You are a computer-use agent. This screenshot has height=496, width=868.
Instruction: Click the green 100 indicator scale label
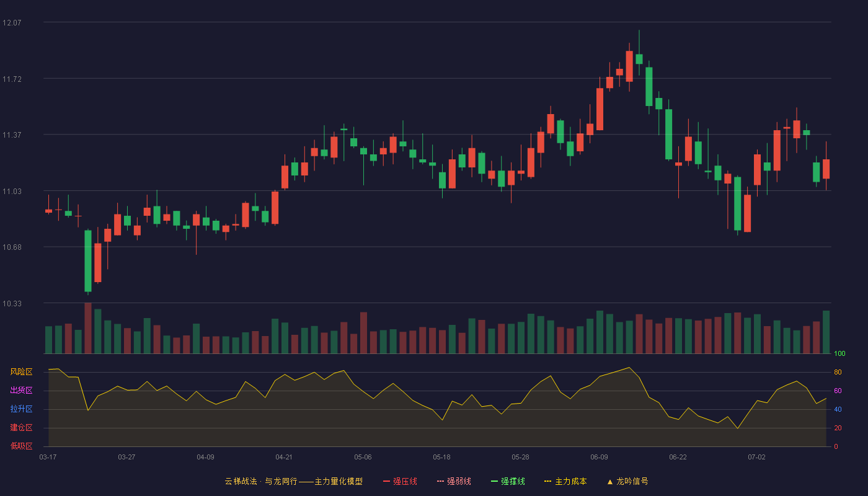[840, 354]
